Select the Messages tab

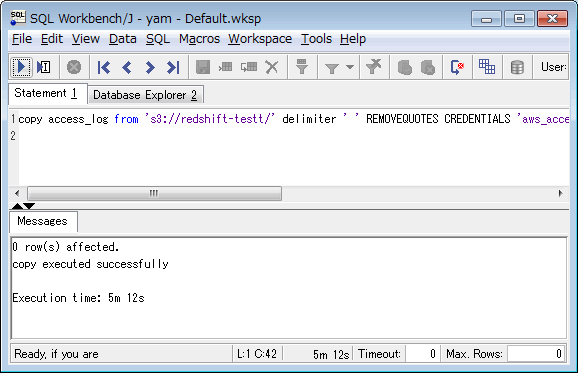click(x=43, y=221)
